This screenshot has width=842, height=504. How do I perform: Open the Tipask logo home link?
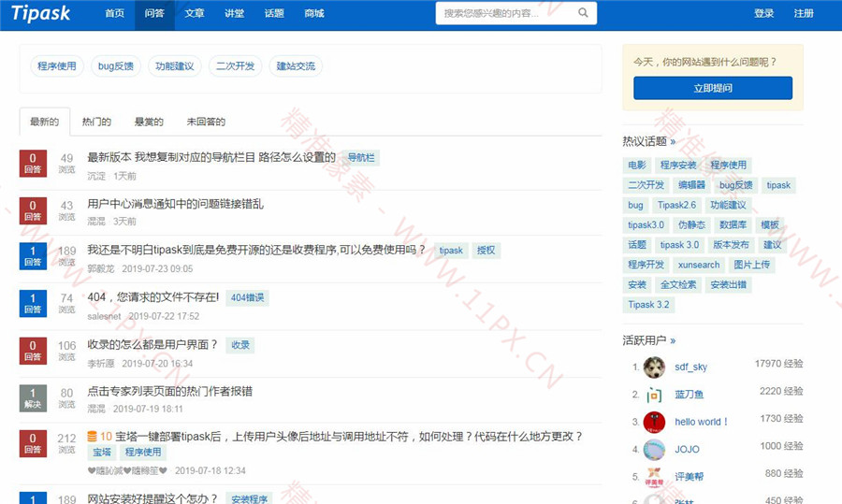41,13
